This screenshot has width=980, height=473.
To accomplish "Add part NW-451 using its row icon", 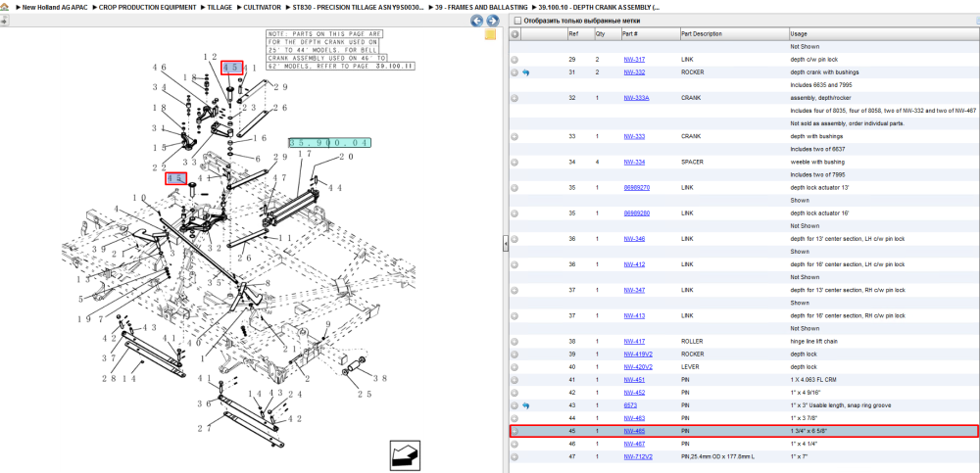I will [x=515, y=380].
